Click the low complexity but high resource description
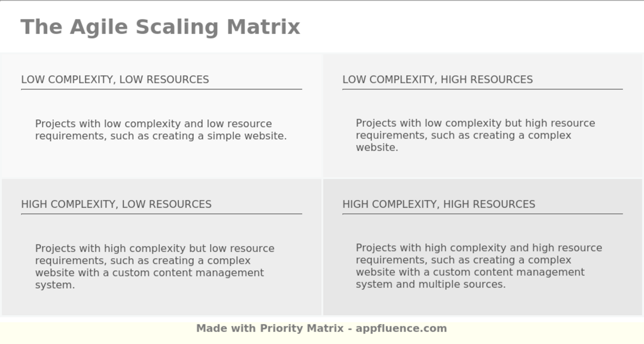644x344 pixels. [476, 135]
